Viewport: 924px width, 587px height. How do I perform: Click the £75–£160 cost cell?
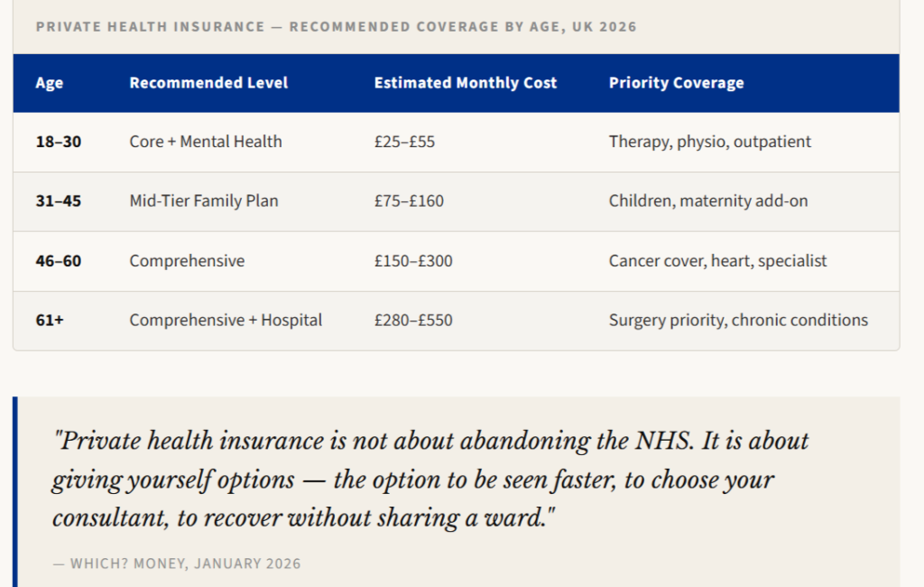(x=409, y=201)
